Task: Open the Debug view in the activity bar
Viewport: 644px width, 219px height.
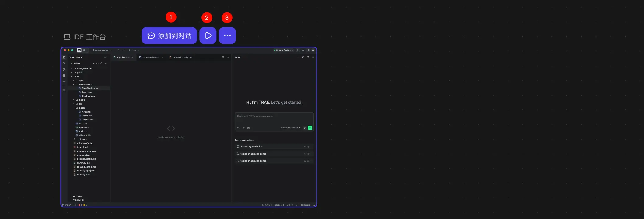Action: click(64, 75)
